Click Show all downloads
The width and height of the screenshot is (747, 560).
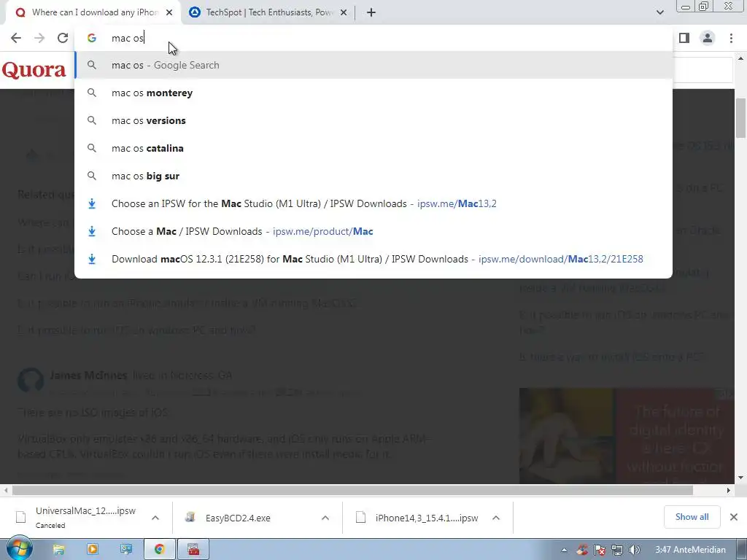click(692, 517)
